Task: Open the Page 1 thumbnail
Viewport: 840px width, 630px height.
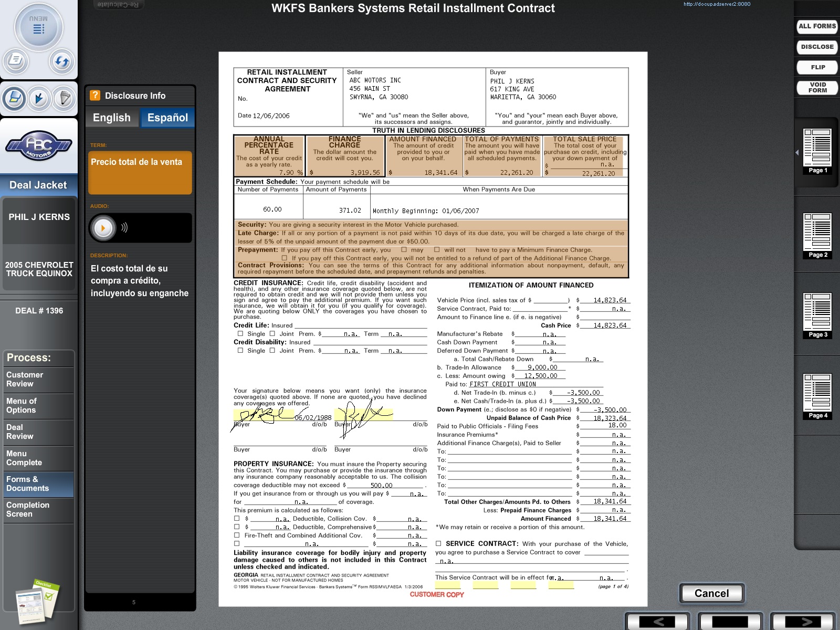Action: [x=817, y=151]
